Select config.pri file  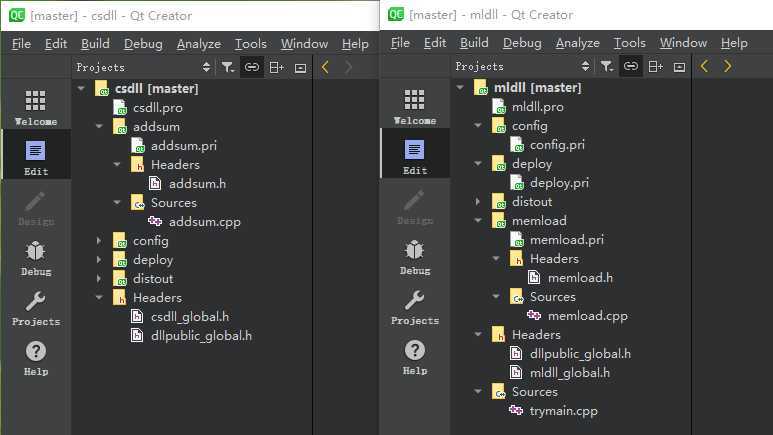pyautogui.click(x=557, y=145)
